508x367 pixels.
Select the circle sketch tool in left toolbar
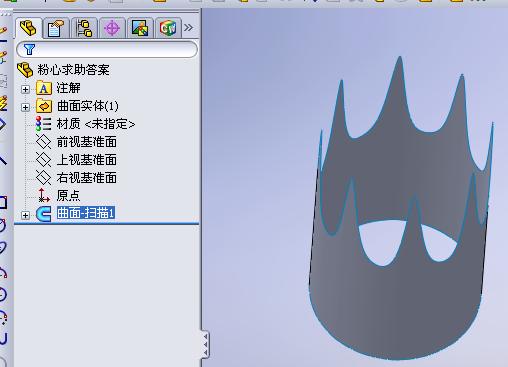[x=2, y=295]
